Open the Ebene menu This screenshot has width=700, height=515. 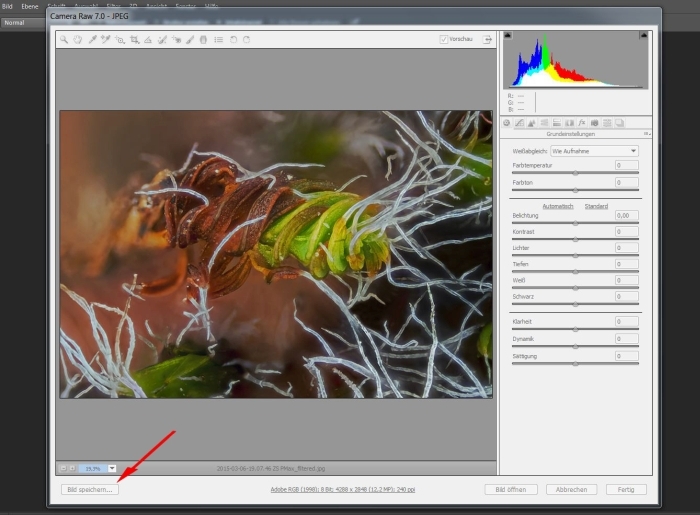pyautogui.click(x=30, y=6)
